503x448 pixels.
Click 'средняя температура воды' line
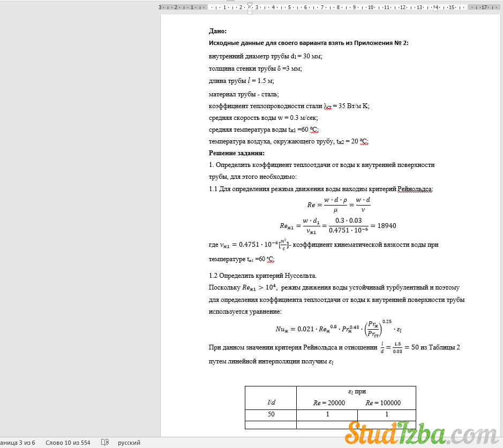point(264,130)
